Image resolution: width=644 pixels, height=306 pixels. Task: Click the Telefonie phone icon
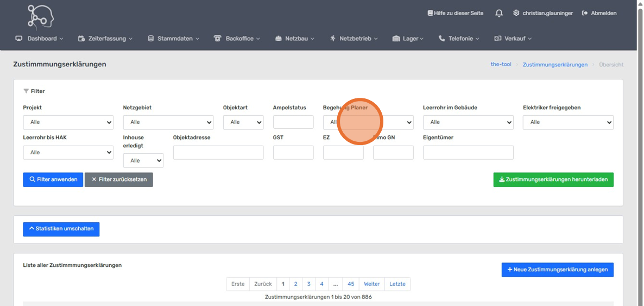click(441, 39)
